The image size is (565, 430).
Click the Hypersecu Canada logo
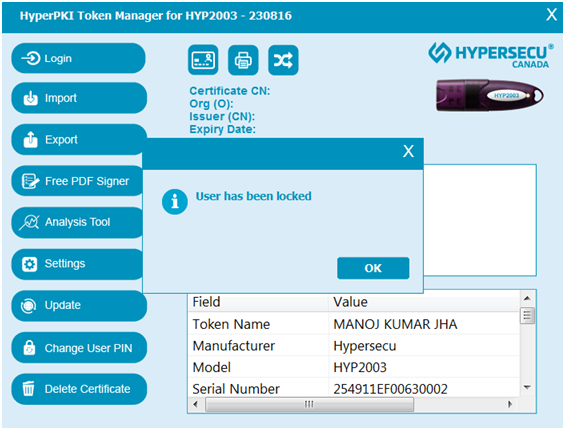491,55
